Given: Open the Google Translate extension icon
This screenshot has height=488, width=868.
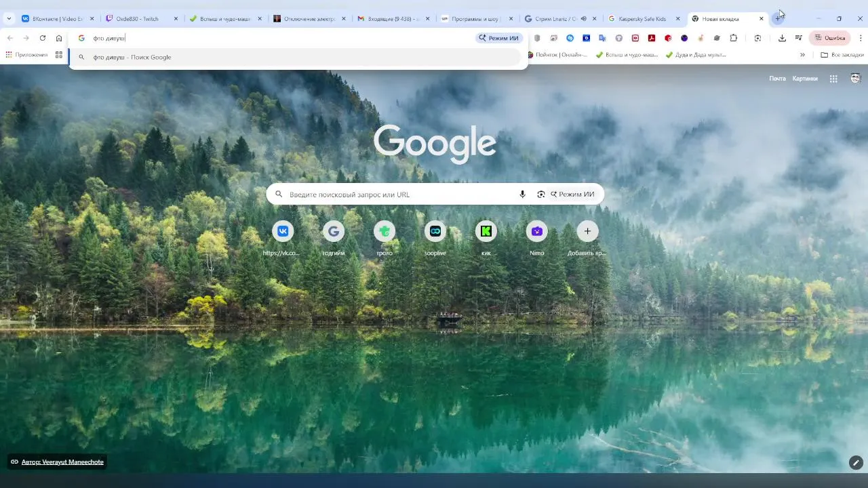Looking at the screenshot, I should tap(602, 38).
